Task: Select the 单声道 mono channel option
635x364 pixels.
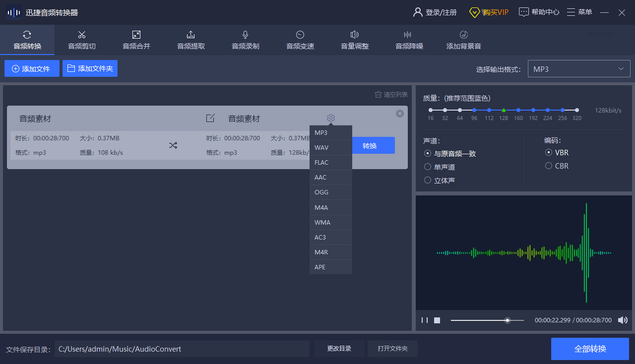Action: tap(442, 167)
